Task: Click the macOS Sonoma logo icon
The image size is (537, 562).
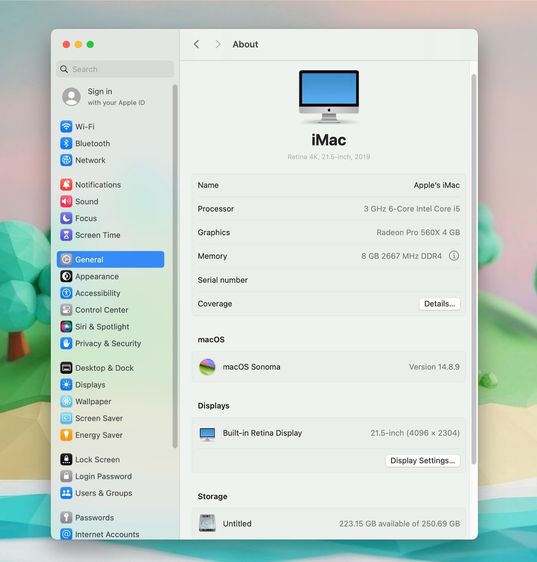Action: [207, 367]
